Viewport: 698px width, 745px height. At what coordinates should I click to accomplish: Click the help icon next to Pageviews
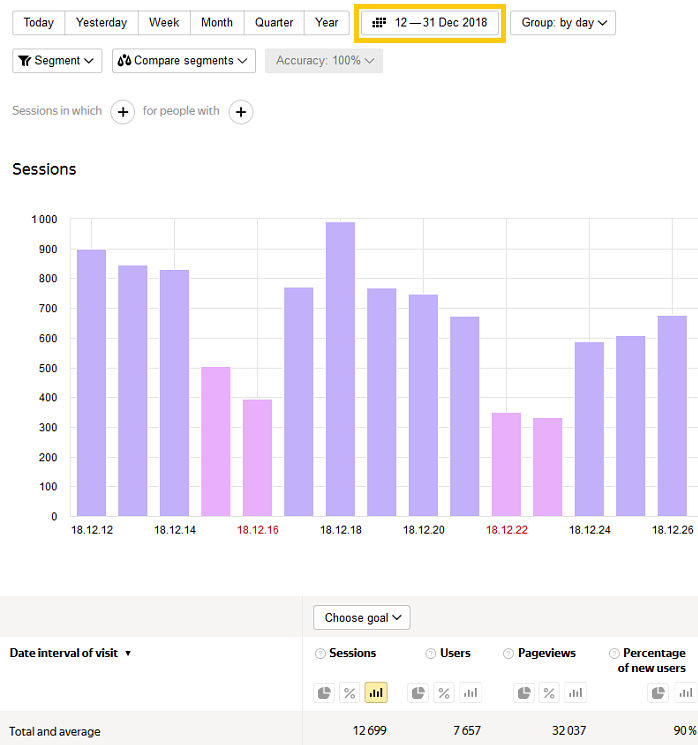click(509, 654)
